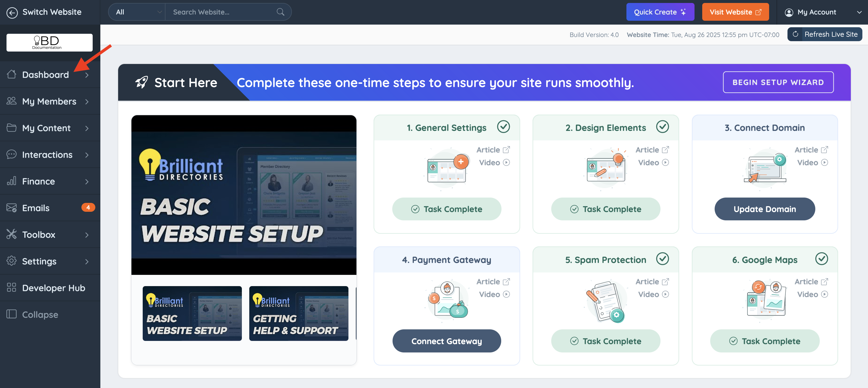Click General Settings completed checkmark
868x388 pixels.
point(503,127)
